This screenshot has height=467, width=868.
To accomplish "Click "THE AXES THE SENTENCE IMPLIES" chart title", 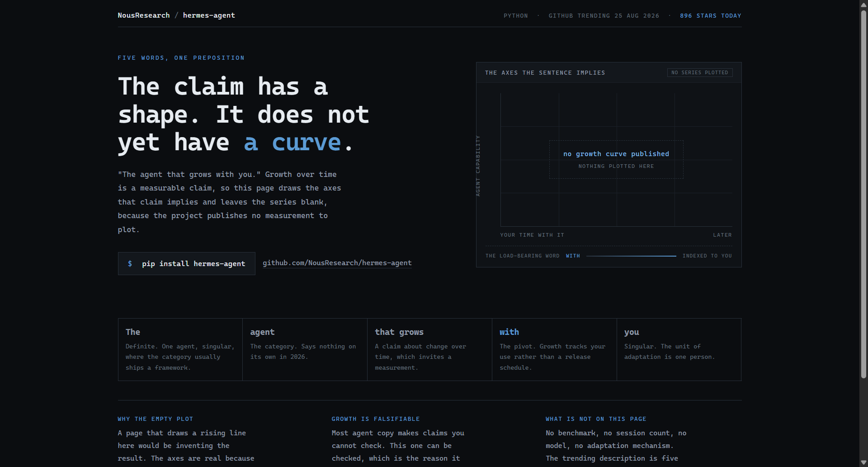I will point(545,73).
